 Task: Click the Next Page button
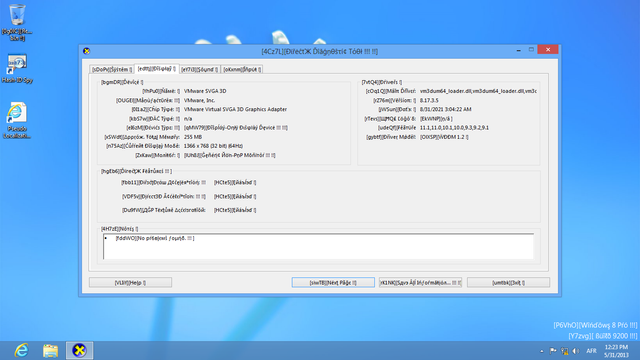tap(333, 282)
